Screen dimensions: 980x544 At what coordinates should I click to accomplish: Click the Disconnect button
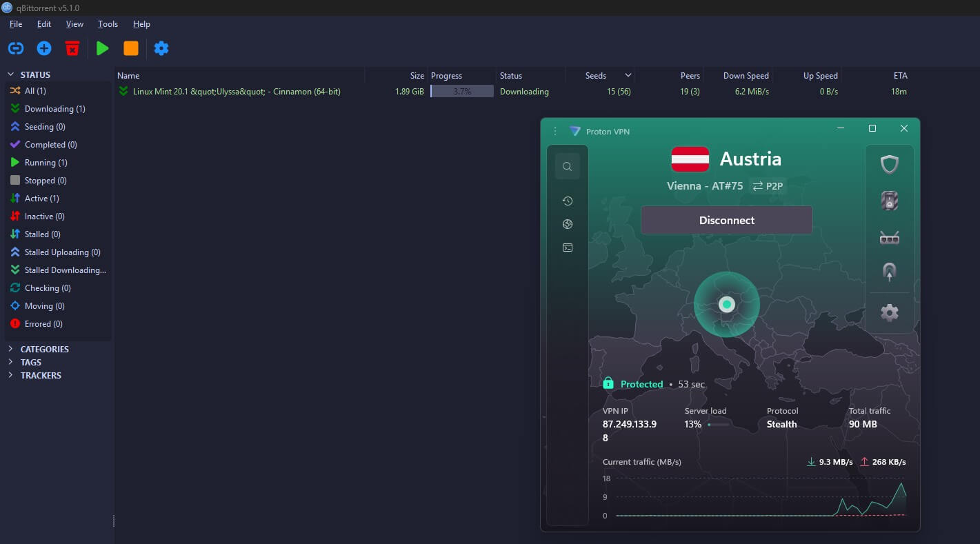point(727,220)
